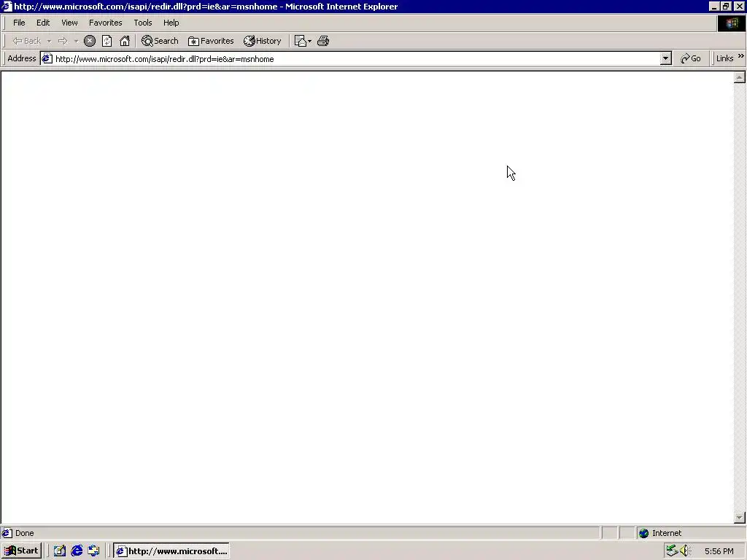Click the scrollbar up arrow
This screenshot has height=560, width=747.
pos(740,77)
